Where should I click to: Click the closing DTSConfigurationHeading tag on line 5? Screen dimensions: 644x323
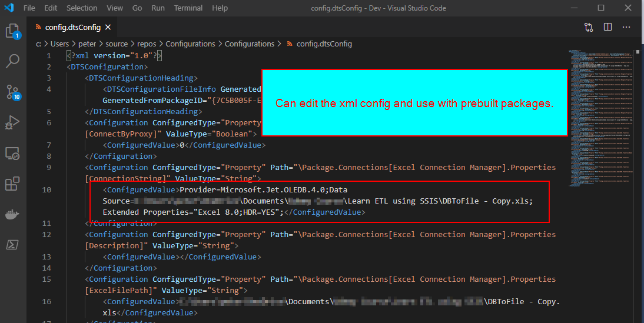(x=143, y=111)
